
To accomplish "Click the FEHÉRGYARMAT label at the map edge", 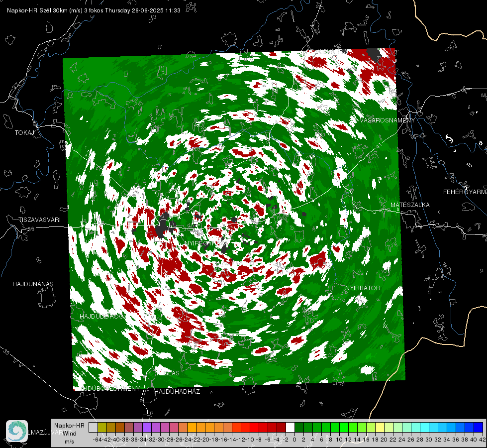I will pyautogui.click(x=465, y=192).
